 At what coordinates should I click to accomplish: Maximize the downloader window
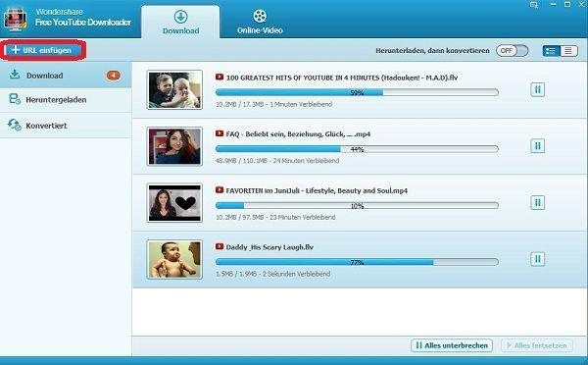(567, 5)
